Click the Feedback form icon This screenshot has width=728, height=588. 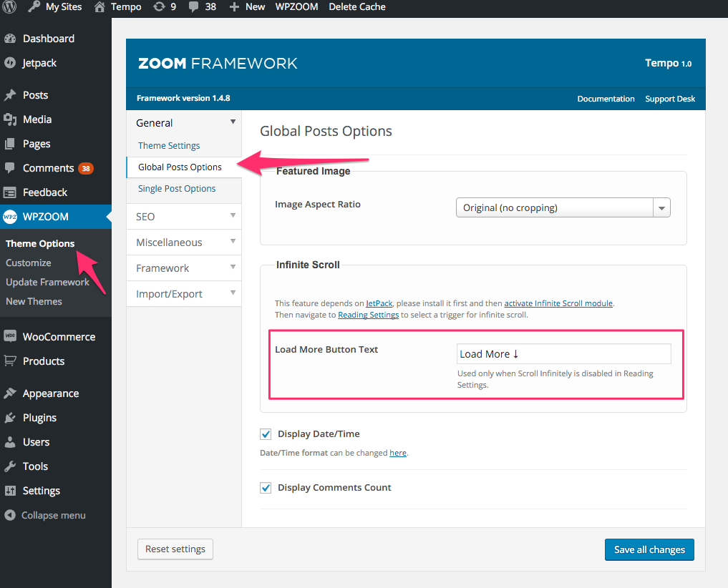10,192
